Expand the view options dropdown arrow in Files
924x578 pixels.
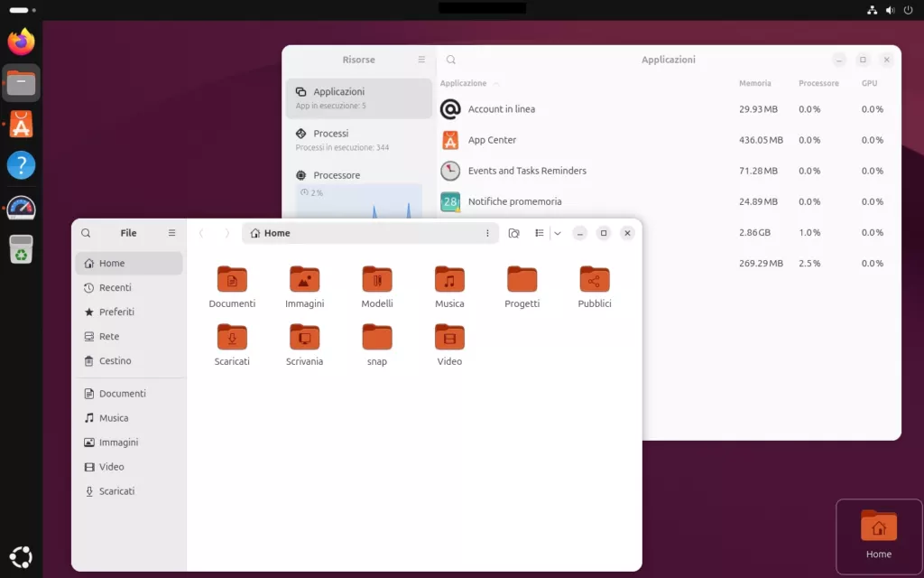(558, 234)
